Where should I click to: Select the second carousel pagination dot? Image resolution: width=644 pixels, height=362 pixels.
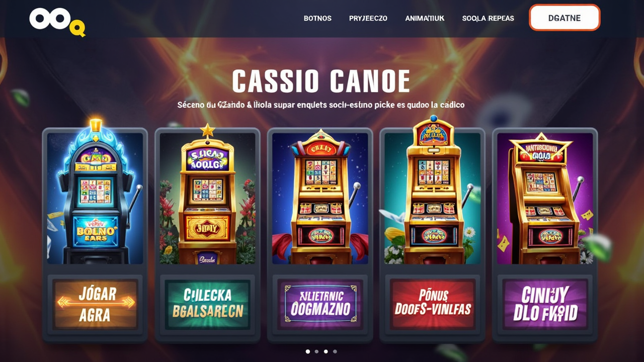pyautogui.click(x=317, y=351)
